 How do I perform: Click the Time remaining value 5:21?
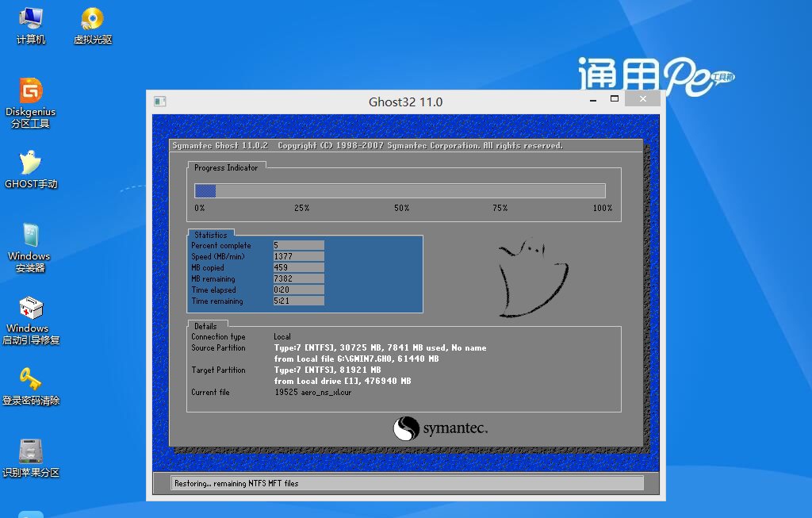pos(298,301)
